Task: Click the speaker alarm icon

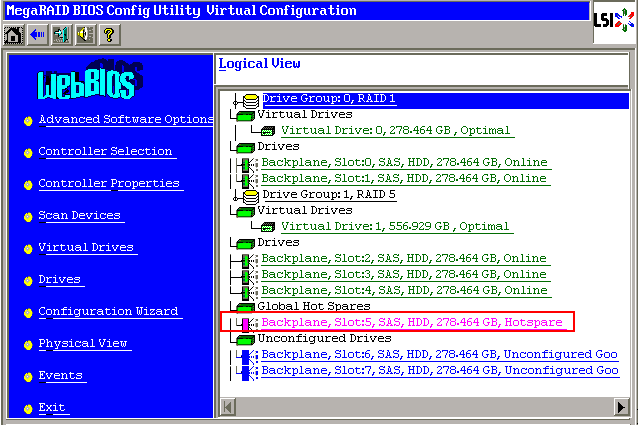Action: click(x=85, y=35)
